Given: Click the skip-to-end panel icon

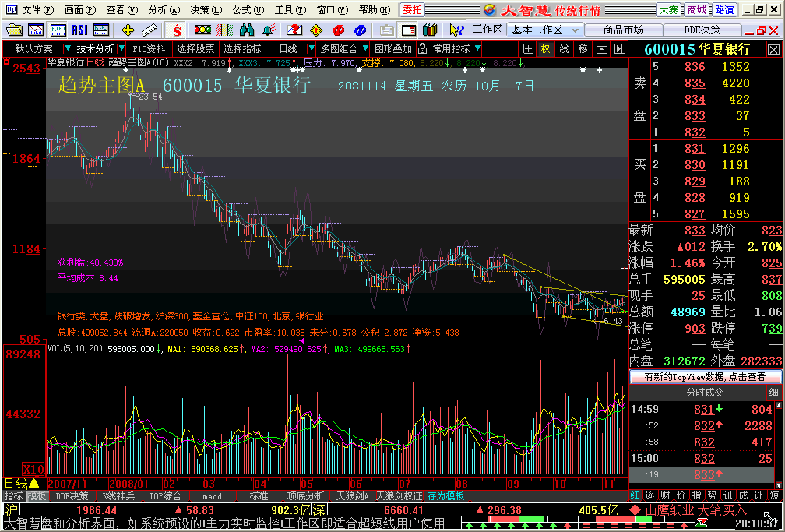Looking at the screenshot, I should (x=620, y=48).
